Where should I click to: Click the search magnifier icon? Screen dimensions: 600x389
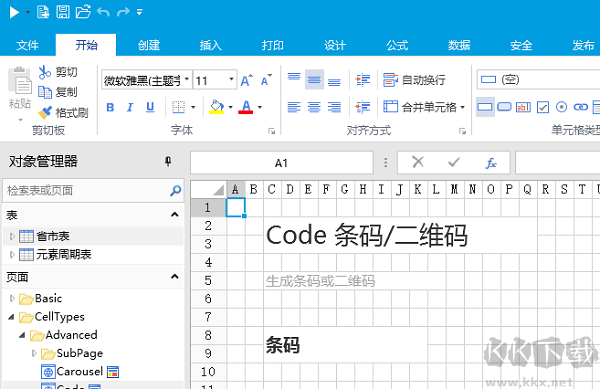(x=176, y=190)
